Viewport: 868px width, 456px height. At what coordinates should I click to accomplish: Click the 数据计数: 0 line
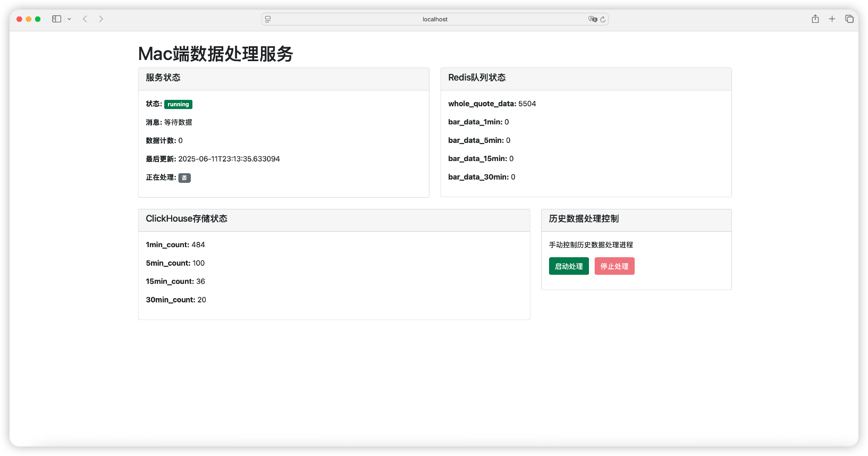(164, 141)
